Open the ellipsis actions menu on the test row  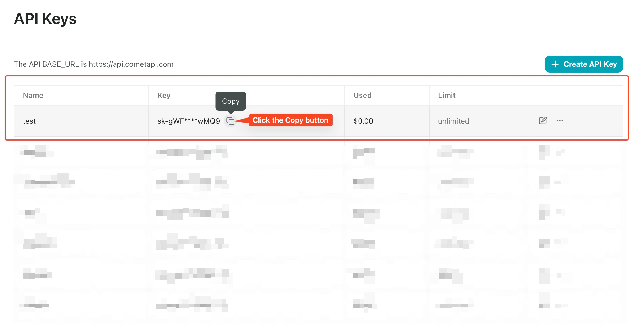point(560,121)
